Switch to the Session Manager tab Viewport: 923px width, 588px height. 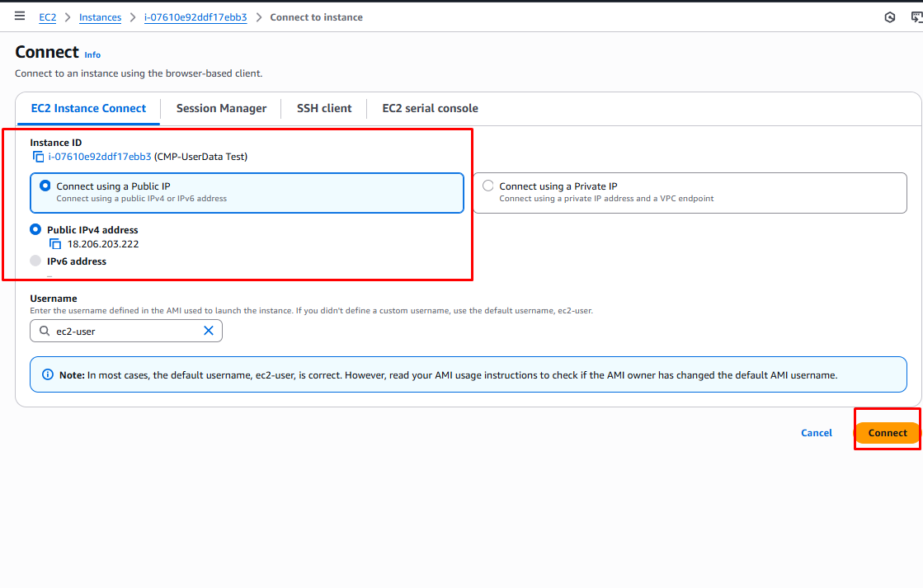click(221, 108)
